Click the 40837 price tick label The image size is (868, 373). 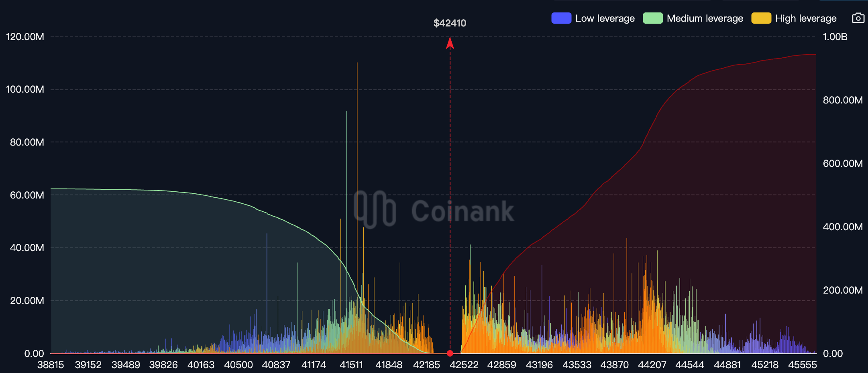276,365
